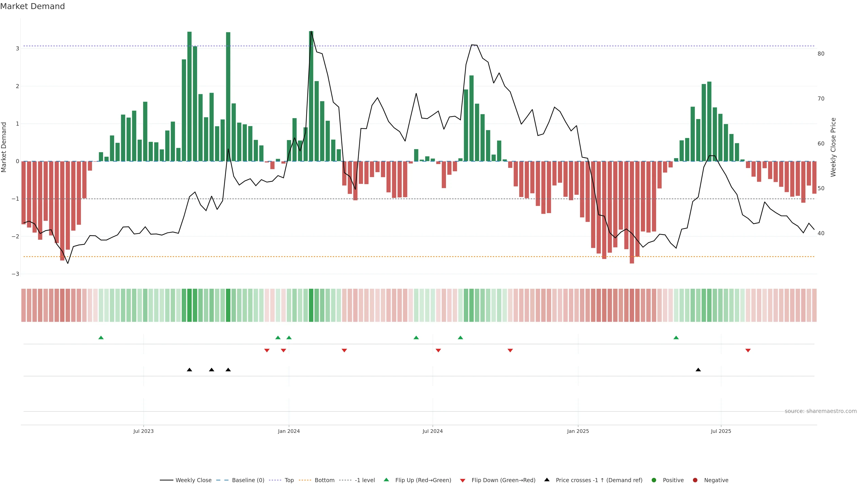Click the darkest green heat strip cell at the early 2024 peak

(x=311, y=305)
